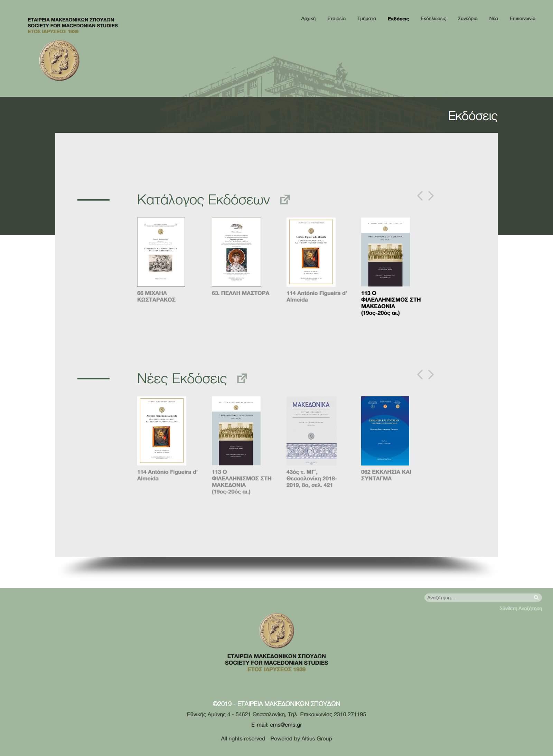The width and height of the screenshot is (553, 756).
Task: Open the 63. ΠΕΛΛΗ ΜΑΣΤΟΡΑ title link
Action: pyautogui.click(x=240, y=293)
